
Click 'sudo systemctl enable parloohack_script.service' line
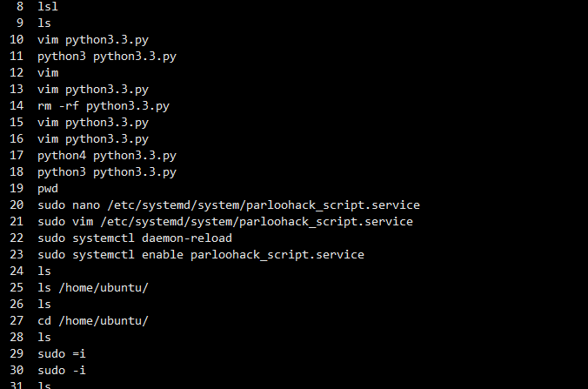(x=201, y=255)
